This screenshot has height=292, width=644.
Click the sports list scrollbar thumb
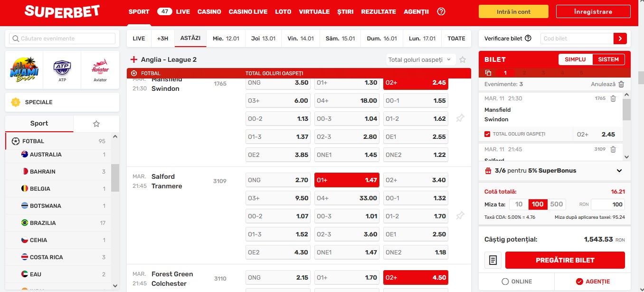[x=115, y=178]
